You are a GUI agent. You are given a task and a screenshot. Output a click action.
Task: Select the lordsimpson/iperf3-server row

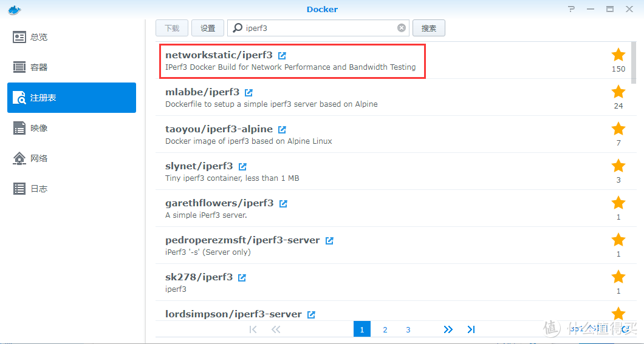pos(393,311)
